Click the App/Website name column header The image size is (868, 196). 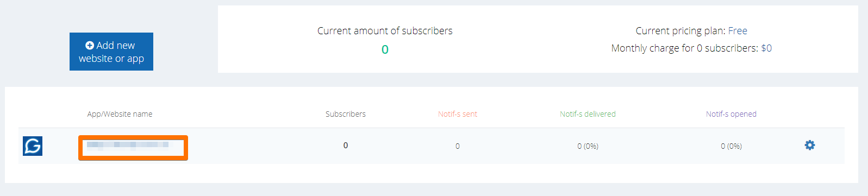click(x=120, y=114)
